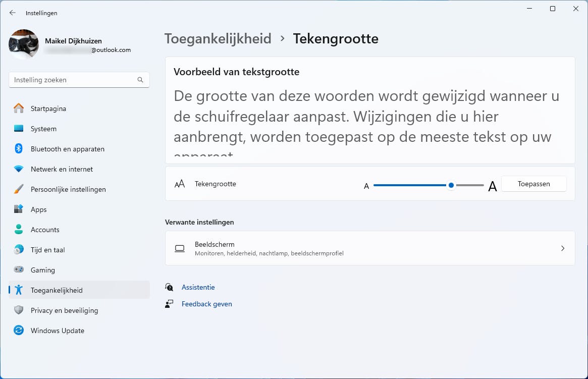The height and width of the screenshot is (379, 588).
Task: Click the search magnifier icon
Action: [140, 80]
